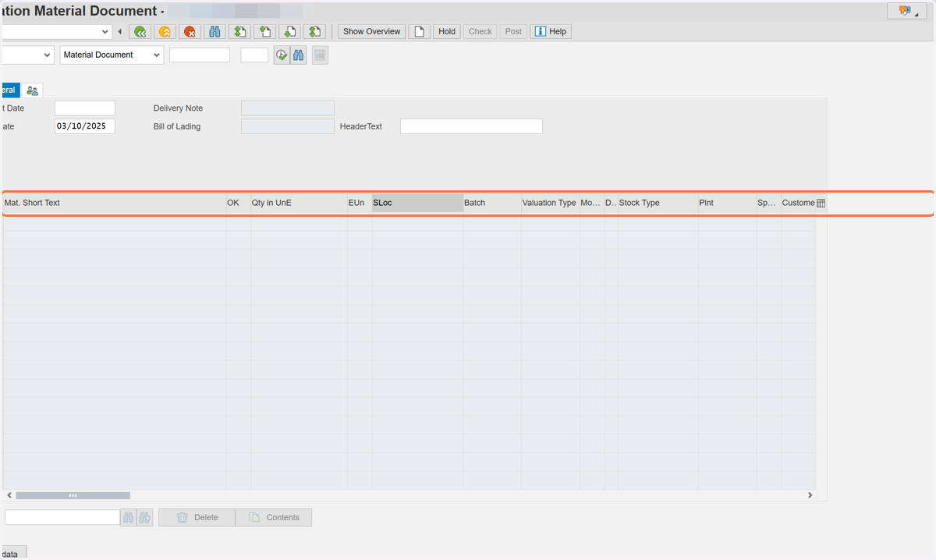The image size is (936, 560).
Task: Click the orange Exit up-arrow icon
Action: (x=165, y=32)
